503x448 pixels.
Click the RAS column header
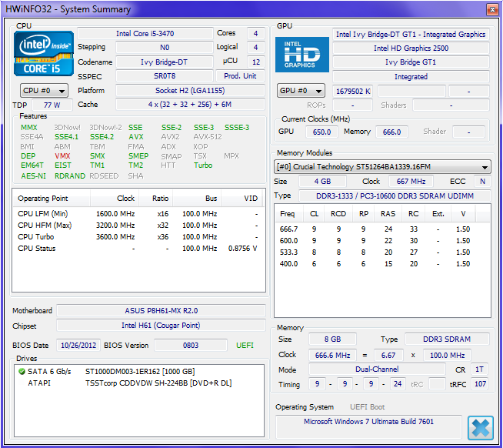pyautogui.click(x=388, y=214)
